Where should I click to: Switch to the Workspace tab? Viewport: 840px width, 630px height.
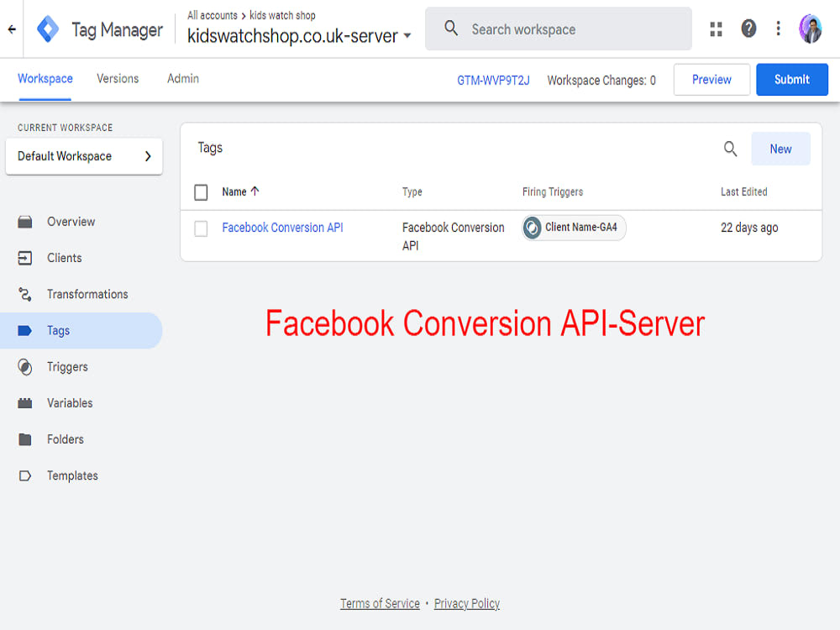tap(45, 79)
